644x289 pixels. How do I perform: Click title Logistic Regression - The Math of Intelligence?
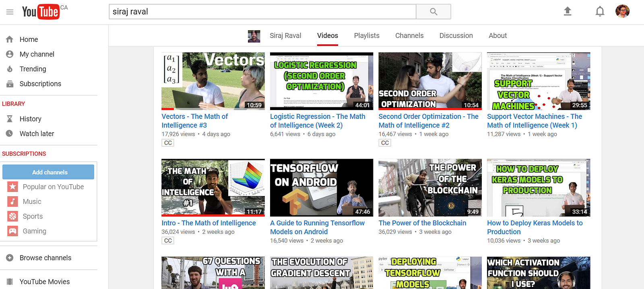(318, 121)
